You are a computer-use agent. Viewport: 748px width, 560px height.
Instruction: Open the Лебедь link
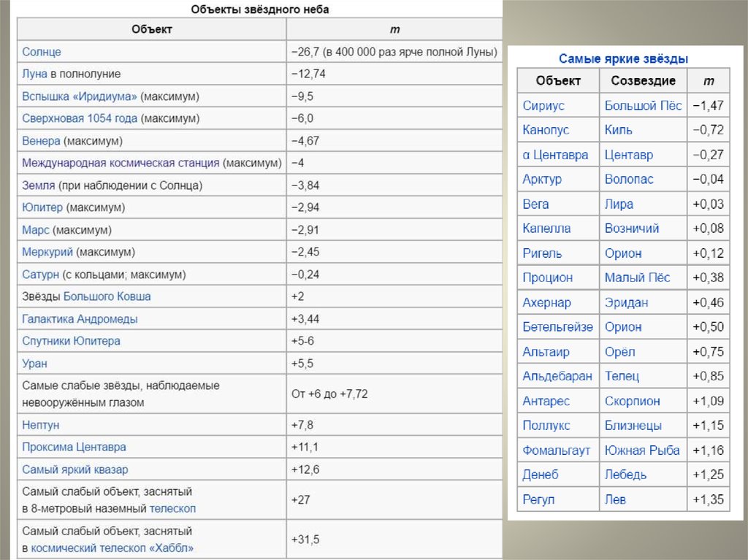click(625, 474)
